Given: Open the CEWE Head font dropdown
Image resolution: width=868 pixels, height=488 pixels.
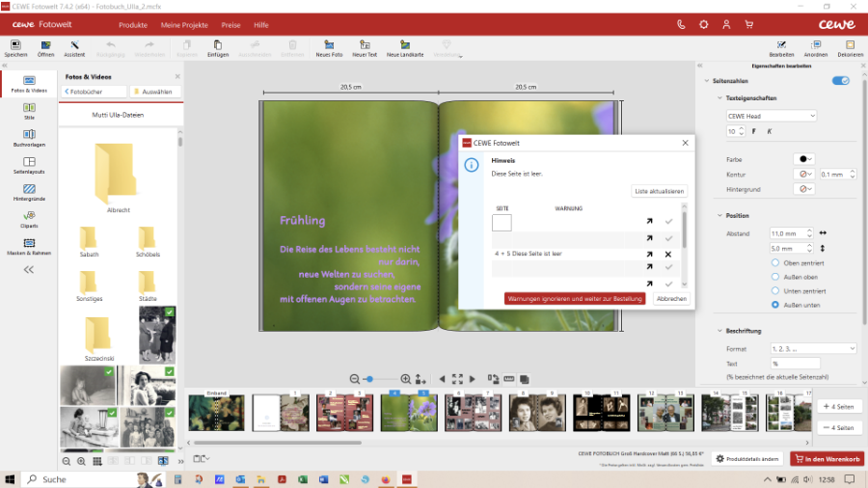Looking at the screenshot, I should (771, 116).
